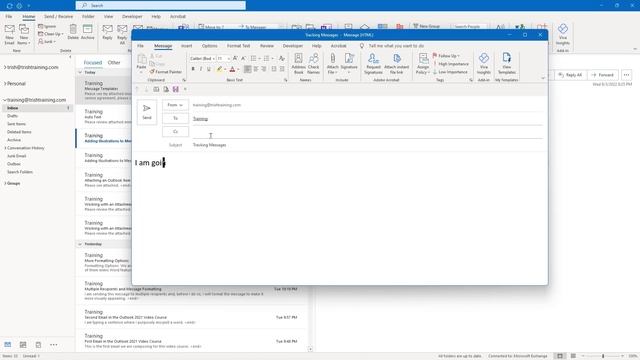Screen dimensions: 640x360
Task: Open the File menu of the message window
Action: (140, 46)
